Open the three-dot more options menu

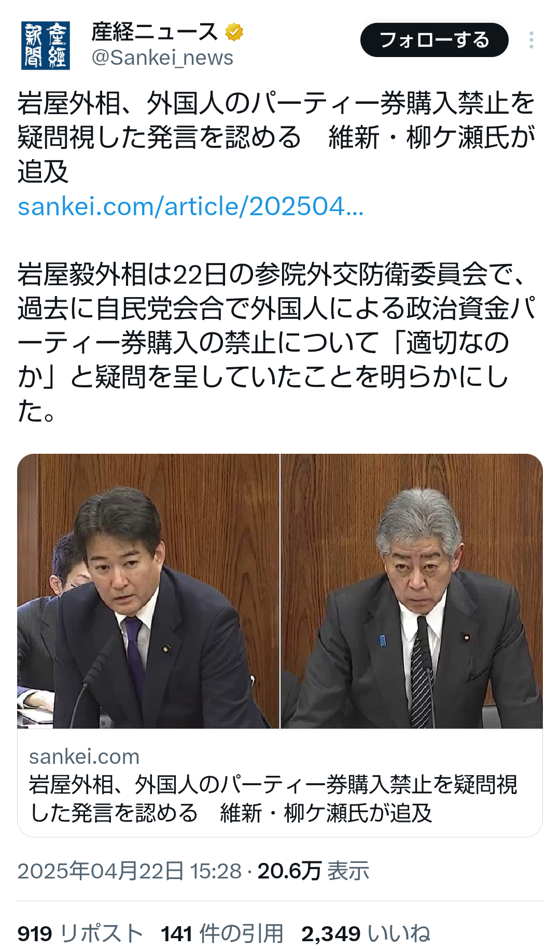click(531, 40)
